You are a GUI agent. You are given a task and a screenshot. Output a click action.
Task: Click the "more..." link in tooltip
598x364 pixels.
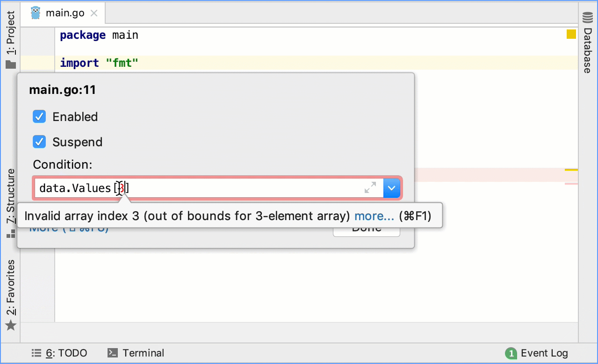click(374, 216)
